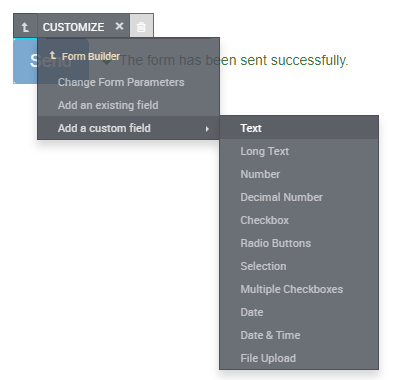Viewport: 394px width, 380px height.
Task: Add a Date & Time field
Action: [x=299, y=335]
